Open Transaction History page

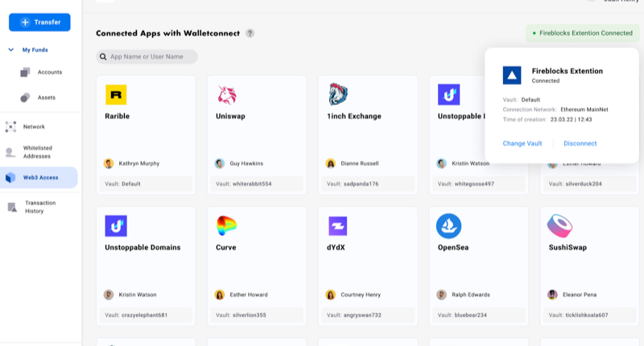coord(39,207)
